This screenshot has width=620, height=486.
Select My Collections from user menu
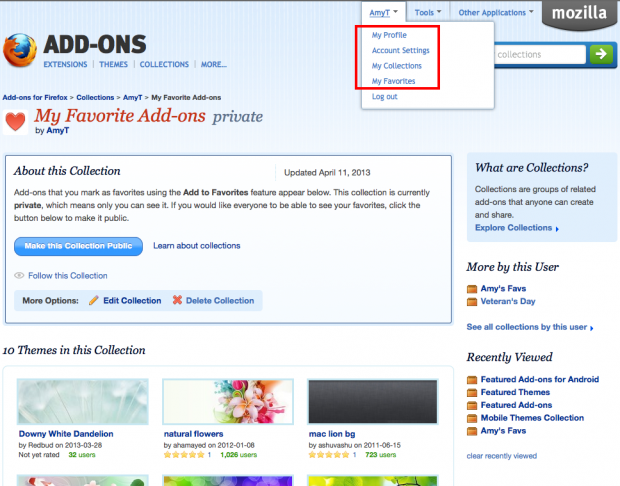(396, 66)
